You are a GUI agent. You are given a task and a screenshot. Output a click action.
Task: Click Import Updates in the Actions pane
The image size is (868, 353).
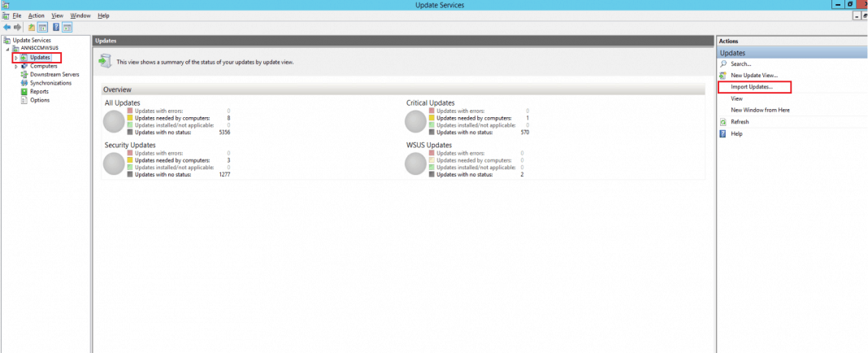pyautogui.click(x=751, y=87)
